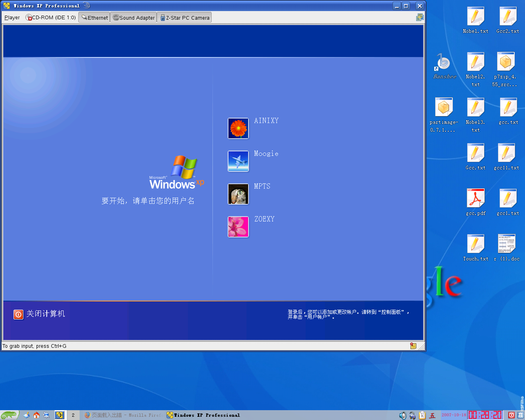This screenshot has width=525, height=420.
Task: Launch Banshee from the desktop
Action: click(x=445, y=66)
